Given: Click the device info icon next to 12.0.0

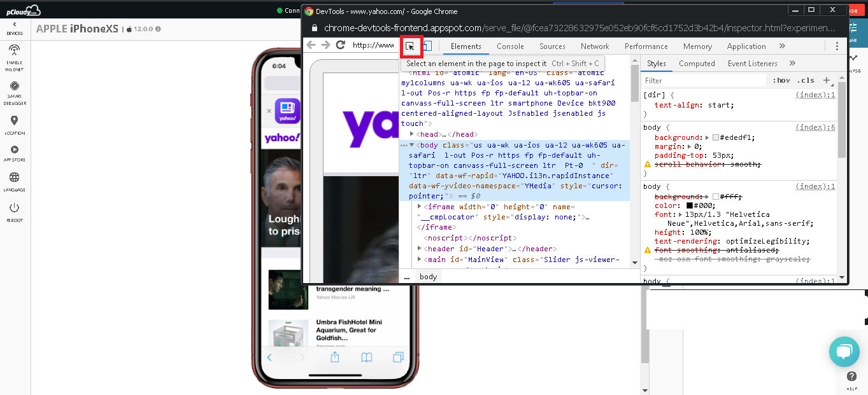Looking at the screenshot, I should (158, 29).
